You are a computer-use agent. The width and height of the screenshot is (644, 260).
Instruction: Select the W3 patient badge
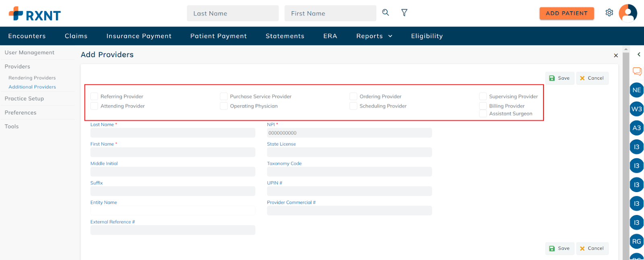(636, 109)
